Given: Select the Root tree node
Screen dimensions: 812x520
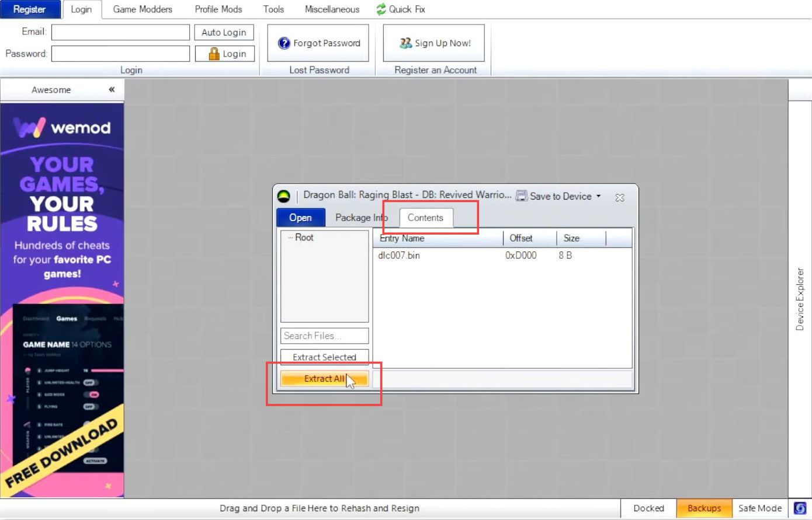Looking at the screenshot, I should pos(304,238).
